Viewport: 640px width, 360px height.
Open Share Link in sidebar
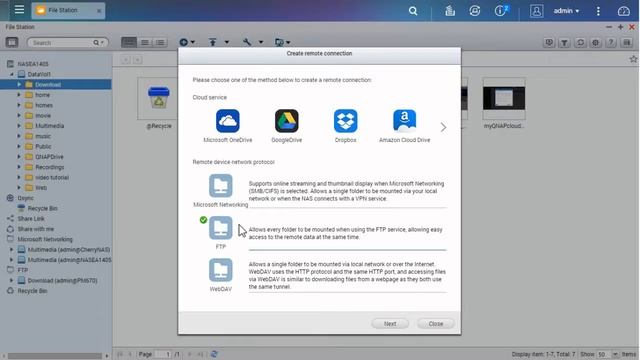31,219
